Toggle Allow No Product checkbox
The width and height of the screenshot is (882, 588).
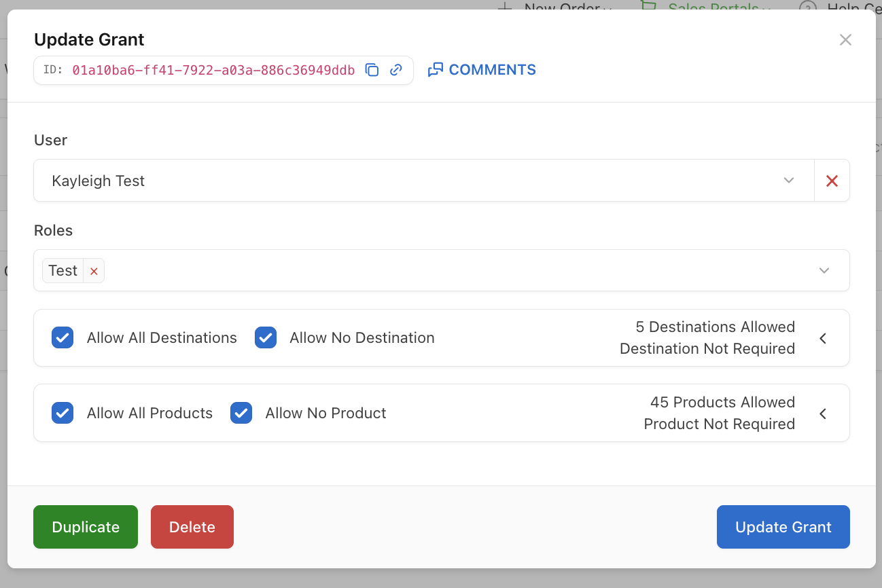click(241, 413)
